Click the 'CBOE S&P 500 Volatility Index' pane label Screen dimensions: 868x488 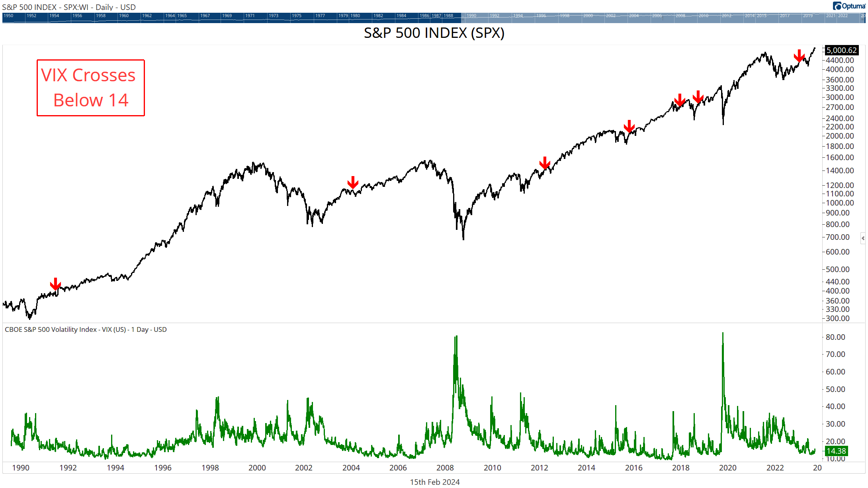pyautogui.click(x=86, y=329)
